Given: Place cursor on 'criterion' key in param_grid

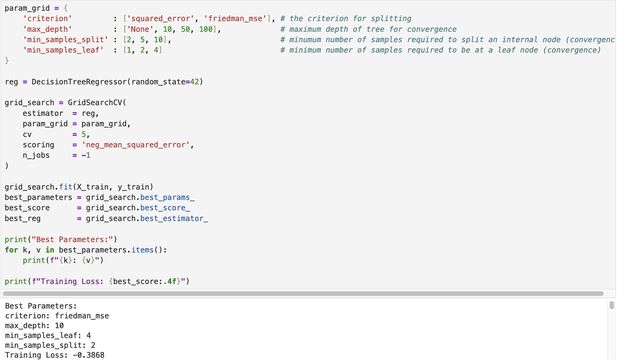Looking at the screenshot, I should (x=47, y=19).
